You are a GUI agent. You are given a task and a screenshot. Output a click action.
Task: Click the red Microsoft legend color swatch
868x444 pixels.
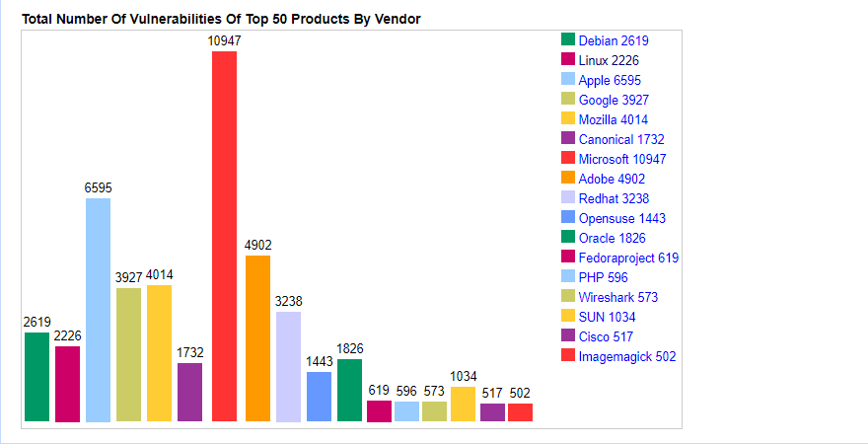pyautogui.click(x=568, y=158)
